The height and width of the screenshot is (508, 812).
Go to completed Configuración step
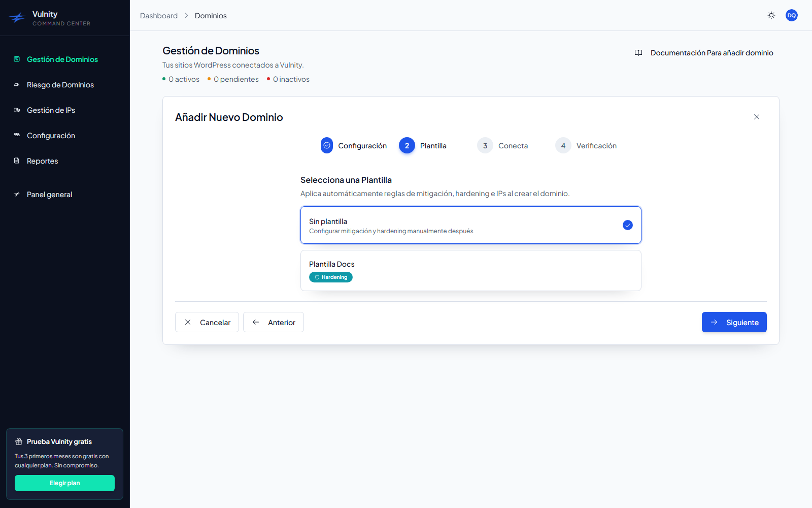pyautogui.click(x=354, y=146)
